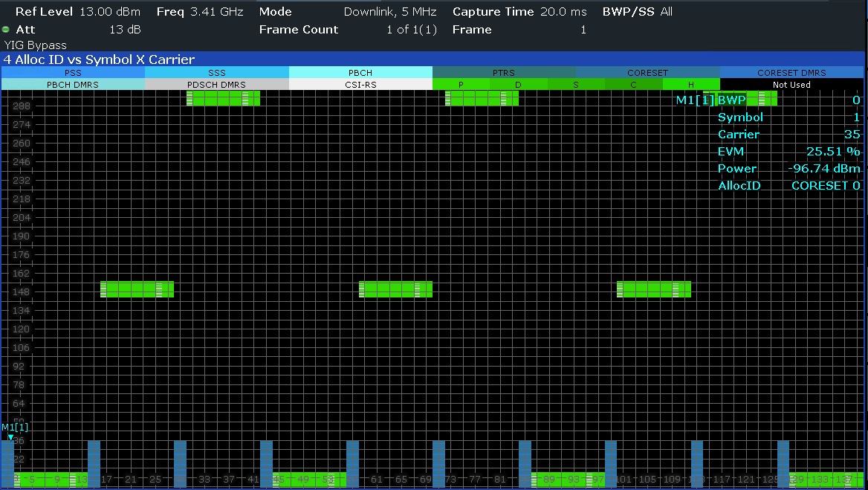Viewport: 868px width, 490px height.
Task: Click the CSI-RS legend entry
Action: click(360, 84)
